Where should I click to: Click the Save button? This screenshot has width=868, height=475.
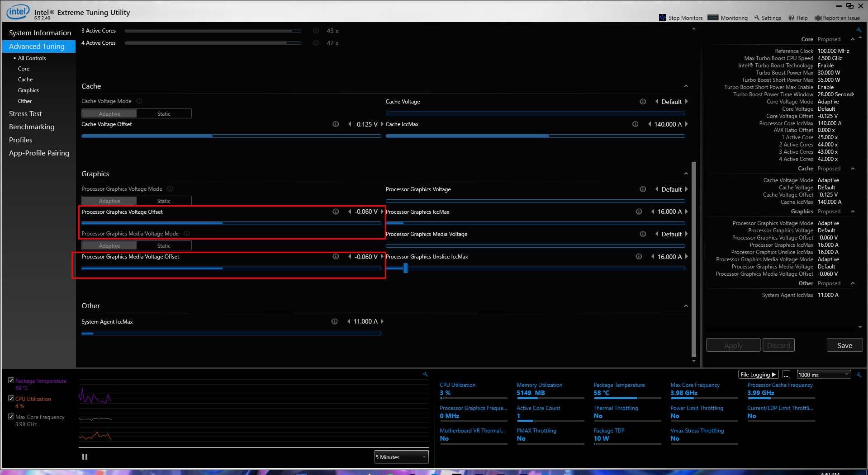pyautogui.click(x=844, y=345)
